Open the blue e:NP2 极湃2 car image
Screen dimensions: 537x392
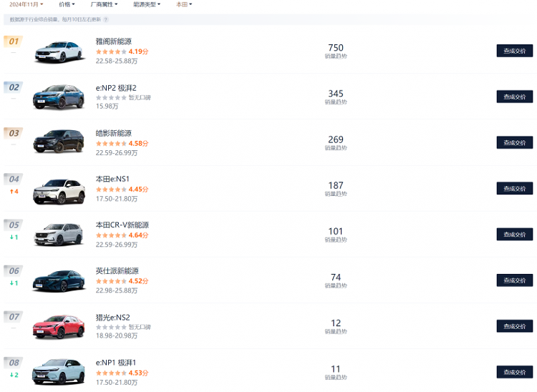point(59,97)
